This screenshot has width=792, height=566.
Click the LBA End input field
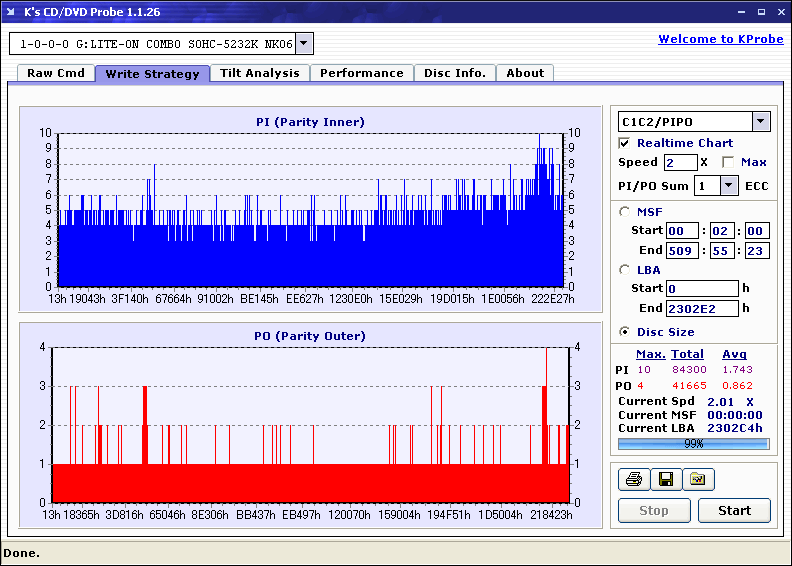pyautogui.click(x=701, y=308)
